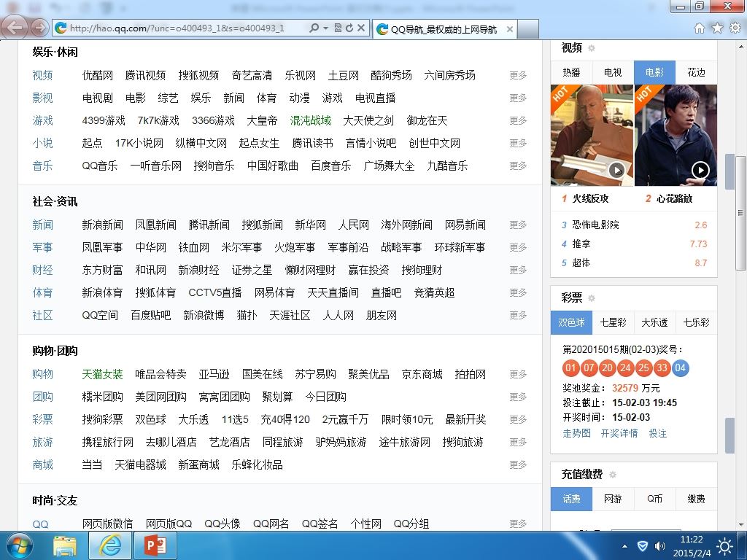The height and width of the screenshot is (560, 747).
Task: Open a new blank tab
Action: point(528,29)
